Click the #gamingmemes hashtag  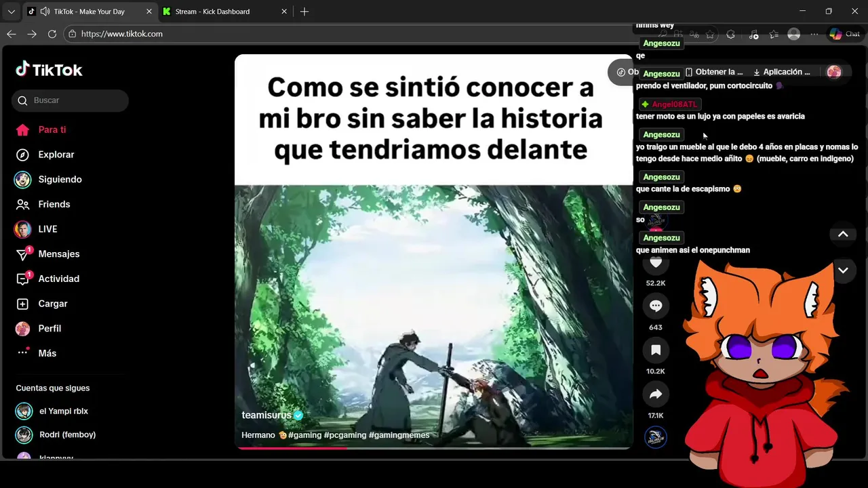pyautogui.click(x=399, y=435)
